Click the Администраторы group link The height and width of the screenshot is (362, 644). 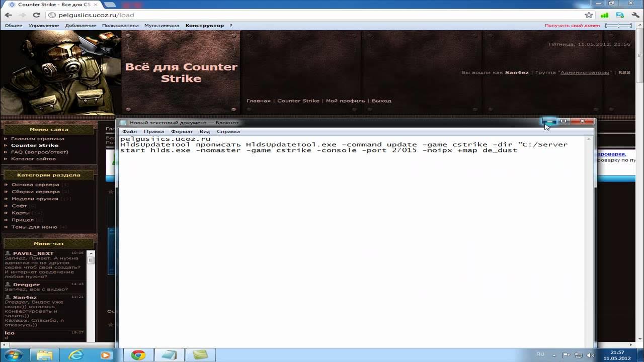pyautogui.click(x=585, y=72)
